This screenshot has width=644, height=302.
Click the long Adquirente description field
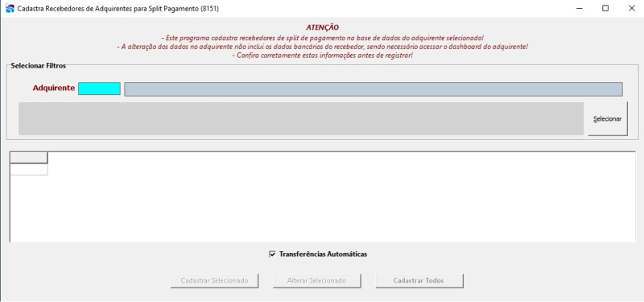(x=374, y=89)
